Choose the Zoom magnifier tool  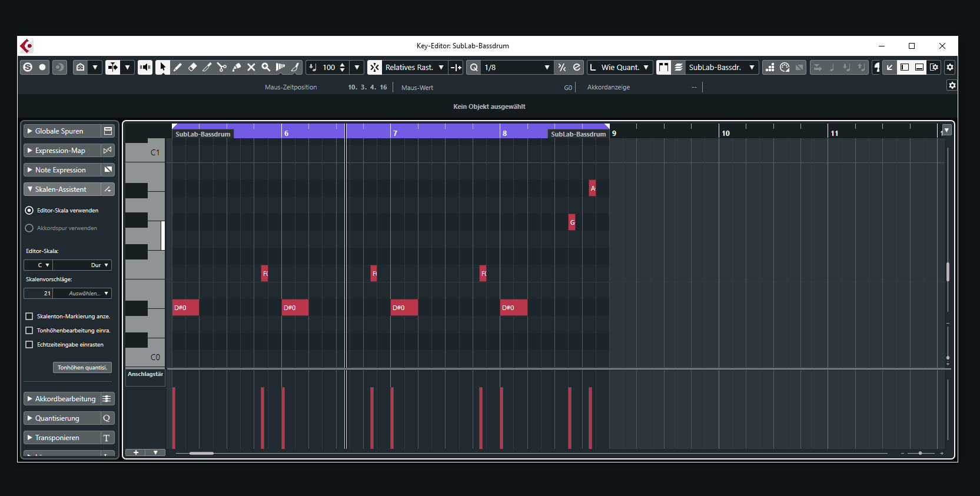266,67
